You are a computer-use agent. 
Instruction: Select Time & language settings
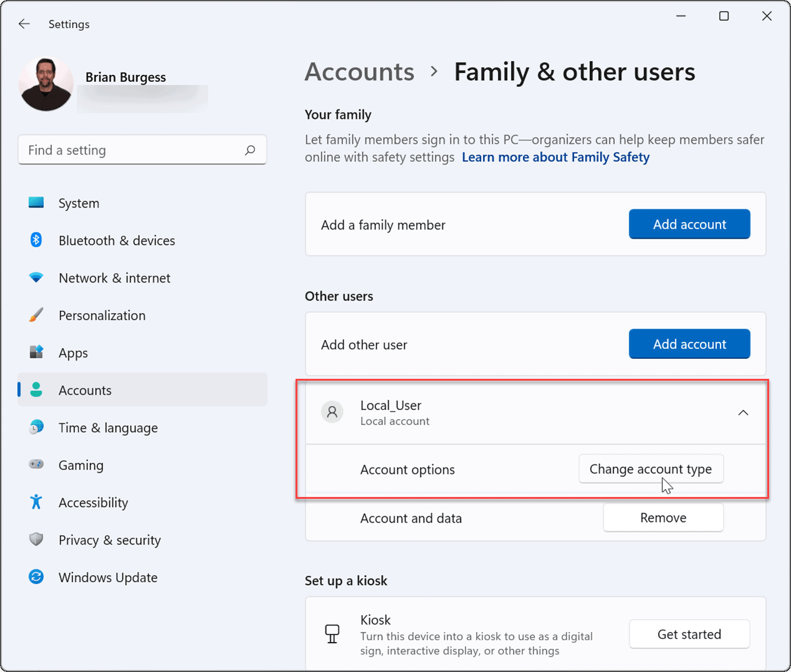click(107, 428)
